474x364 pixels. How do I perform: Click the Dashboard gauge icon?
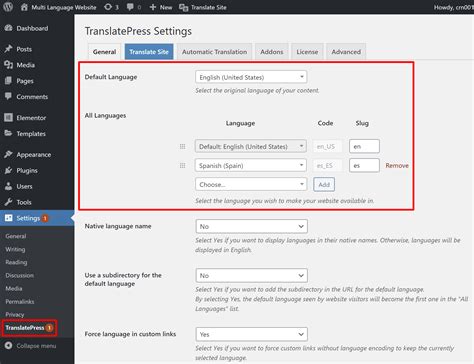tap(9, 28)
